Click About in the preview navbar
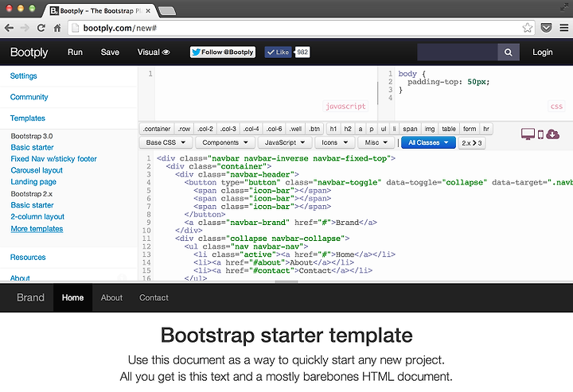The height and width of the screenshot is (392, 573). 111,298
